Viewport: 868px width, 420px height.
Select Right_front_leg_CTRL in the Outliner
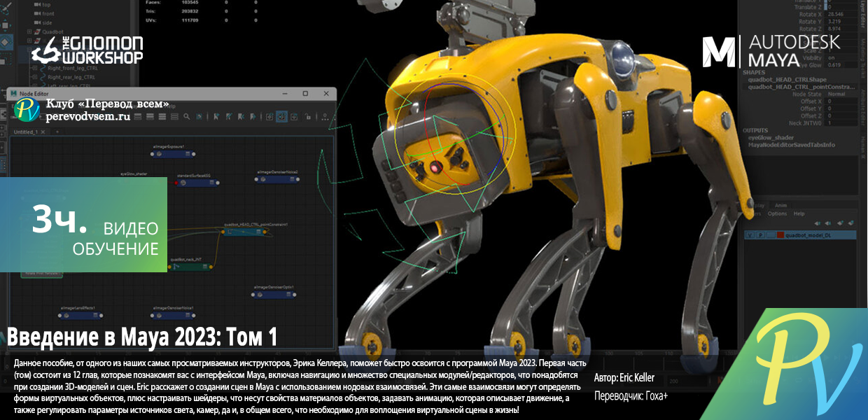coord(72,68)
